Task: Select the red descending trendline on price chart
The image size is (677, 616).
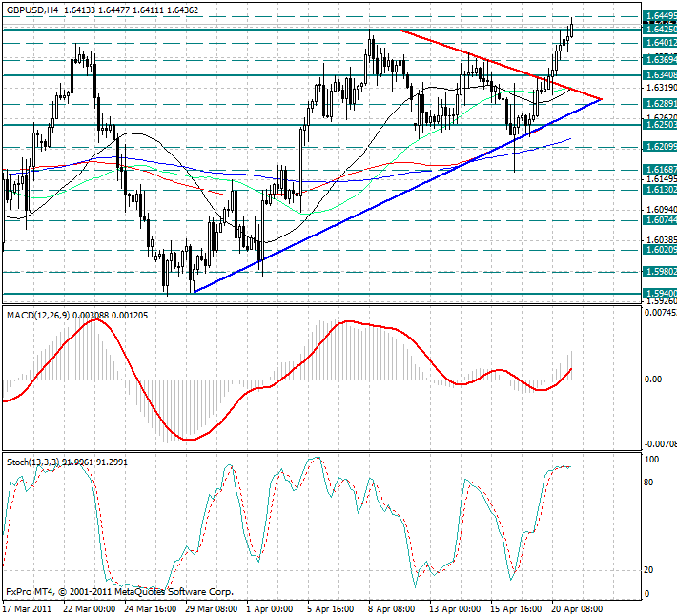Action: (x=501, y=65)
